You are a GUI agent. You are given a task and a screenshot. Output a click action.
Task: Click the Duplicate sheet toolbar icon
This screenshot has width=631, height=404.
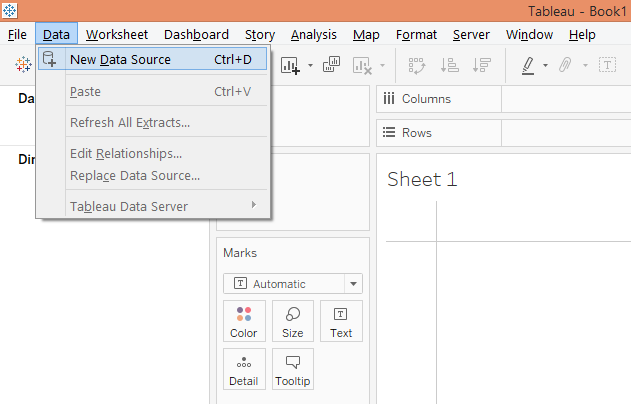332,65
